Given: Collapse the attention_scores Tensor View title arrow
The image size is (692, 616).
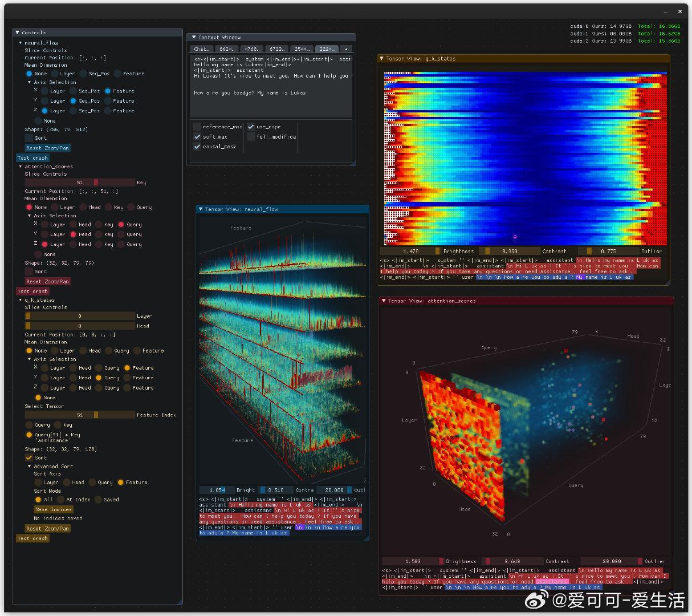Looking at the screenshot, I should tap(384, 301).
